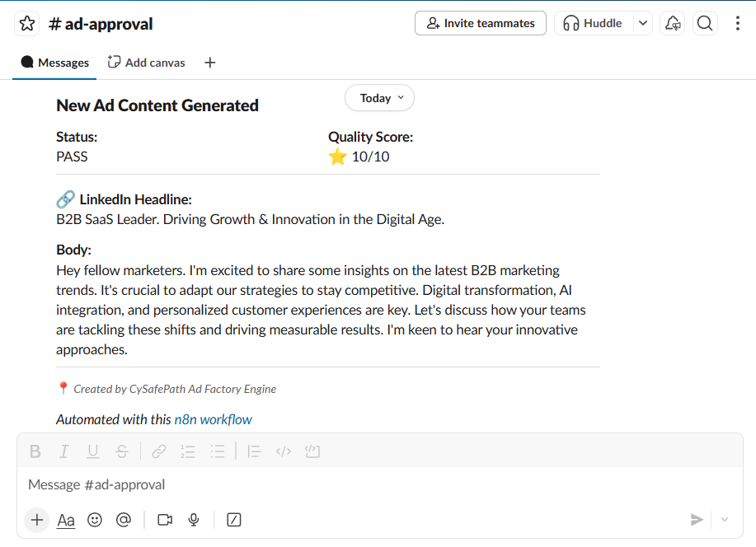Viewport: 756px width, 547px height.
Task: Open the slash shortcuts menu
Action: (x=234, y=520)
